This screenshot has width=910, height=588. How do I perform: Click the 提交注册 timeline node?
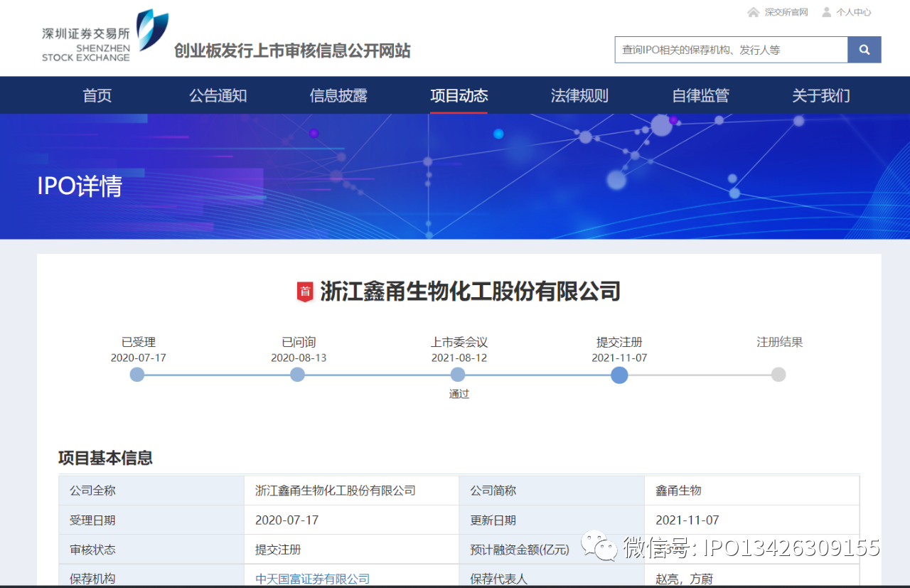click(x=619, y=375)
